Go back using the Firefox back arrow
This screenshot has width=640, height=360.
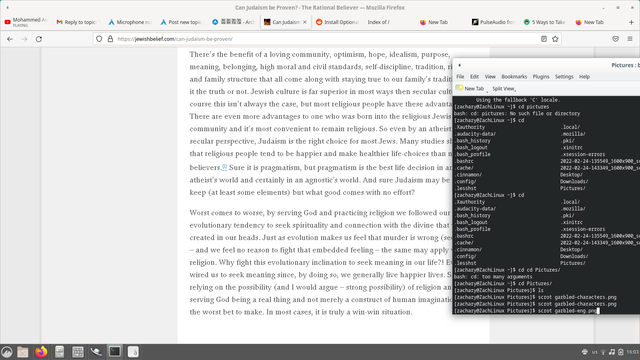tap(10, 39)
